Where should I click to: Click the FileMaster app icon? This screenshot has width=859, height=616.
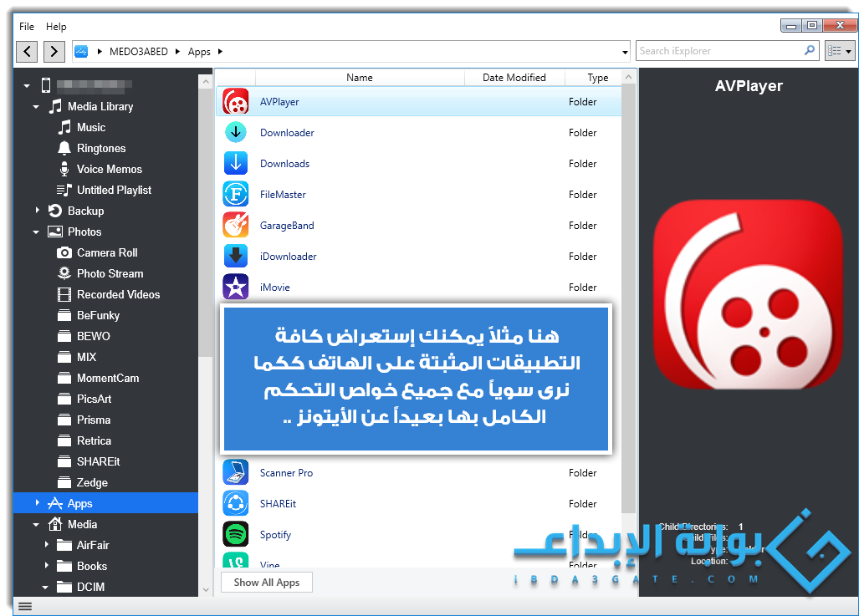point(236,195)
